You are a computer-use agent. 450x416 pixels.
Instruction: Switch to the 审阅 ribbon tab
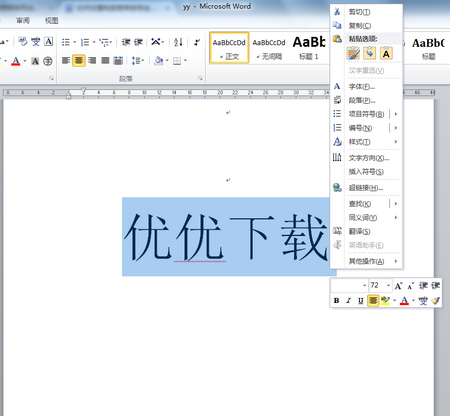[x=23, y=21]
